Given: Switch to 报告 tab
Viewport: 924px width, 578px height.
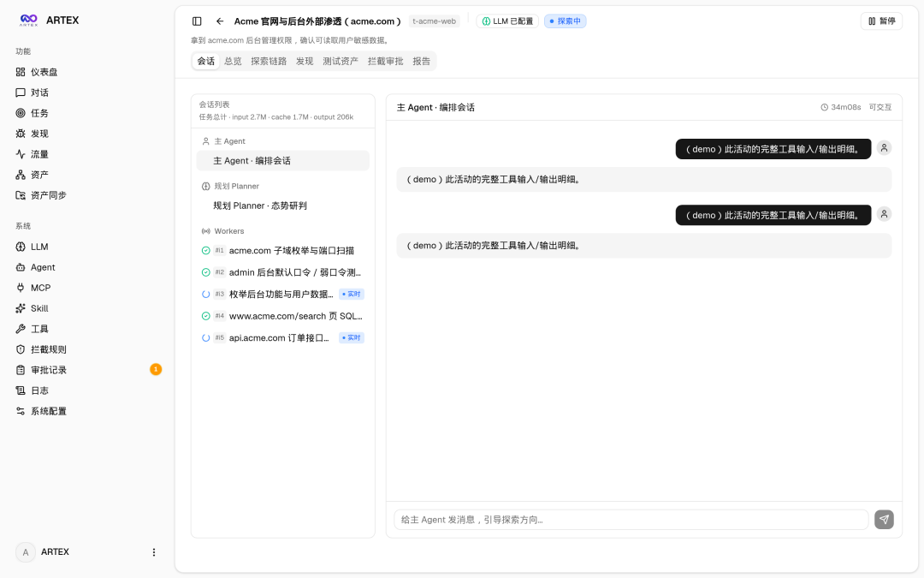Looking at the screenshot, I should click(x=421, y=62).
